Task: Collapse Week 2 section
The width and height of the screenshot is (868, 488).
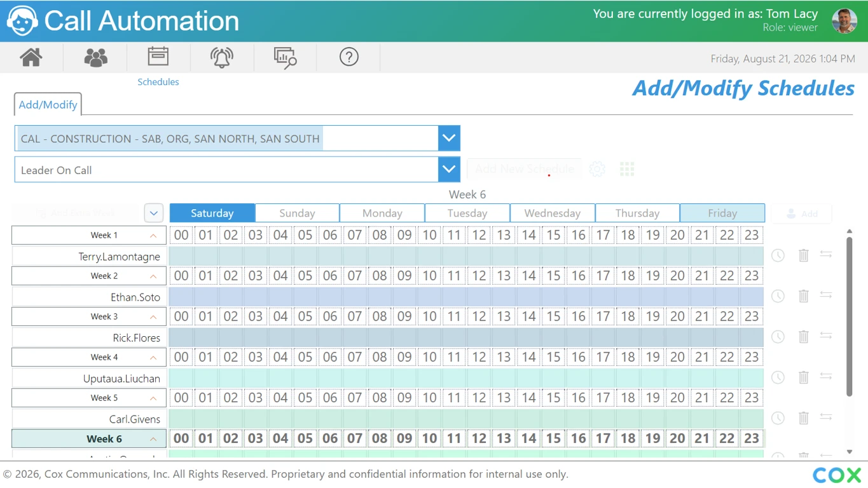Action: 153,276
